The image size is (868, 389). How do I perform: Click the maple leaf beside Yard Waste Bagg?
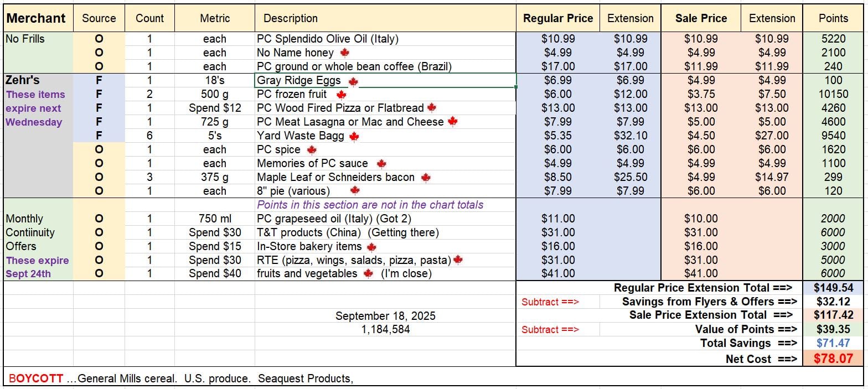[354, 136]
